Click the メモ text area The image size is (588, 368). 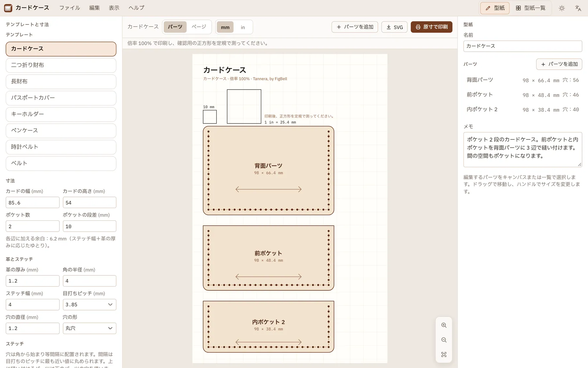pyautogui.click(x=523, y=149)
